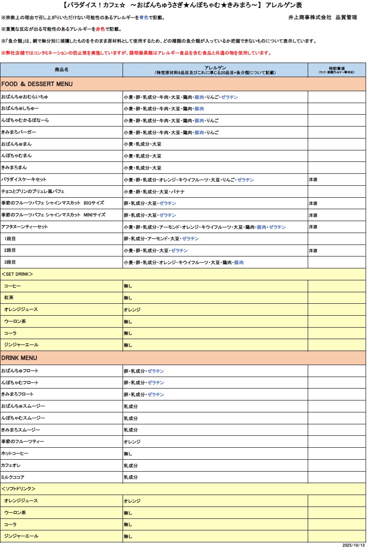This screenshot has height=547, width=392.
Task: Select the おぱんちゅフロート drink name
Action: (x=20, y=371)
